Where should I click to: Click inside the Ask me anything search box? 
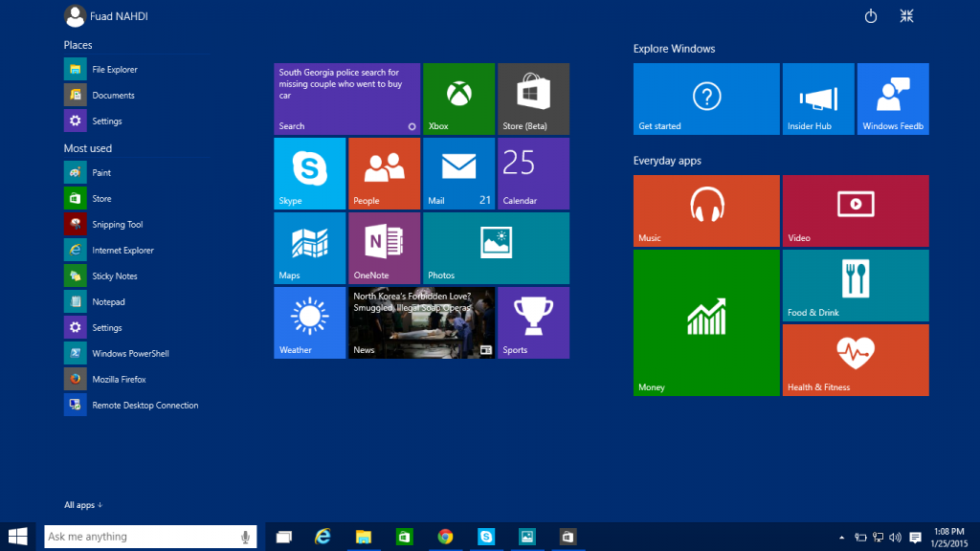[144, 537]
